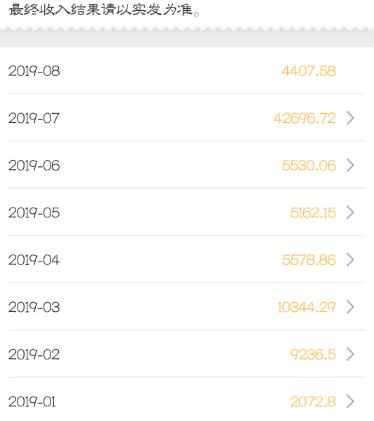Tap the 5530.06 amount value
374x421 pixels.
point(309,166)
